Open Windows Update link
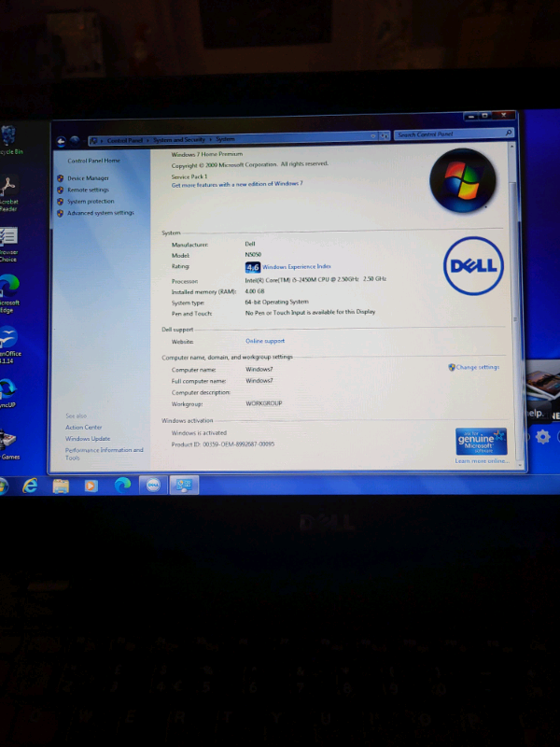 pos(88,439)
